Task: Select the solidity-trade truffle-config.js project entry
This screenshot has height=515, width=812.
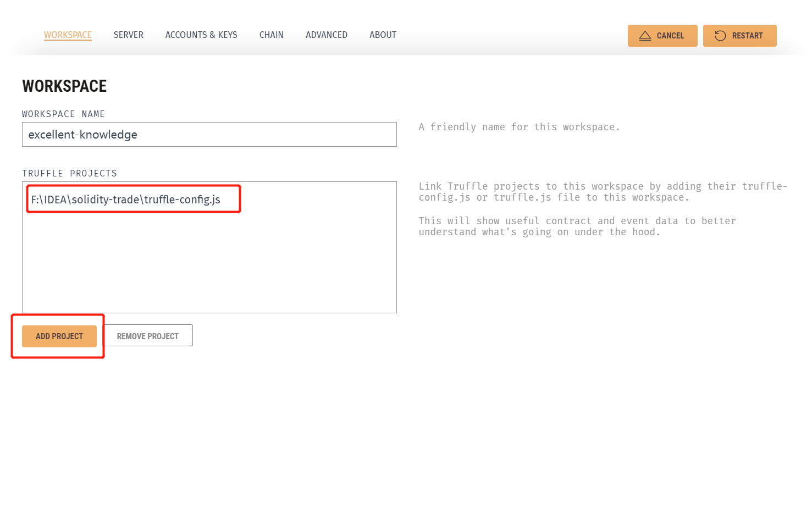Action: pyautogui.click(x=126, y=200)
